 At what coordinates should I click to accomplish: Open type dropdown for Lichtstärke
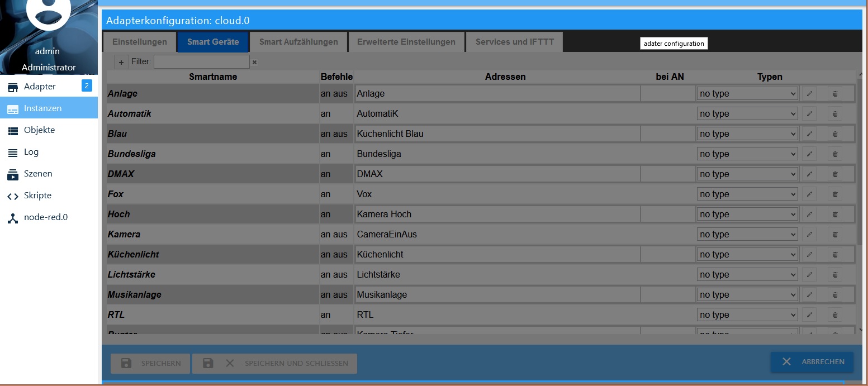(747, 275)
